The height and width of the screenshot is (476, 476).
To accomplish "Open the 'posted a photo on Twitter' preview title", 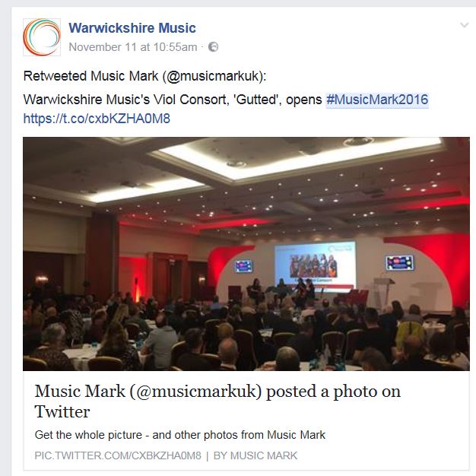I will pos(217,401).
